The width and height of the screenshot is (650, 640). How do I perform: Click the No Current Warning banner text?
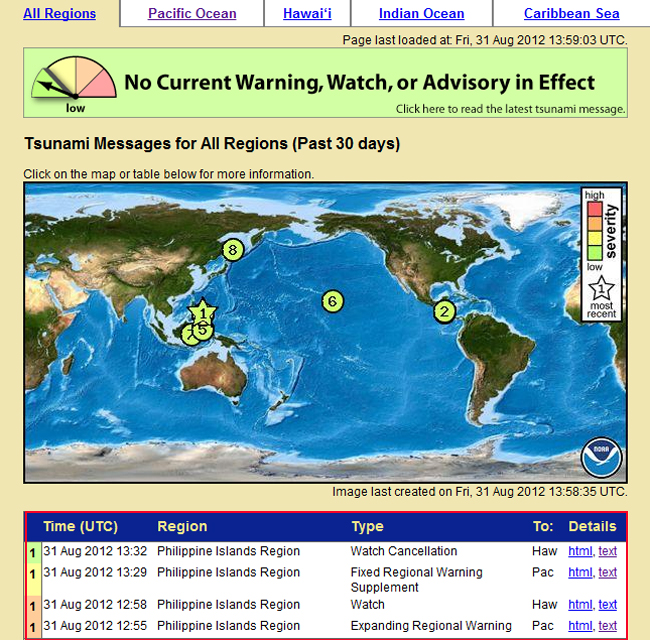pyautogui.click(x=359, y=82)
